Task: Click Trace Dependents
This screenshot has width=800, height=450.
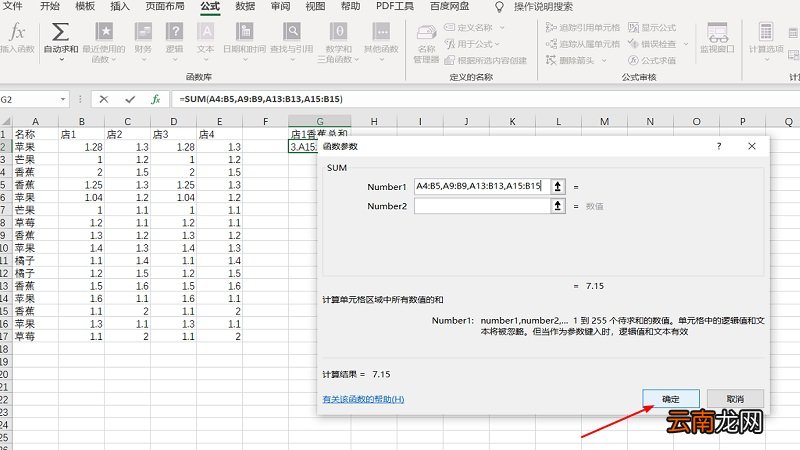Action: (583, 44)
